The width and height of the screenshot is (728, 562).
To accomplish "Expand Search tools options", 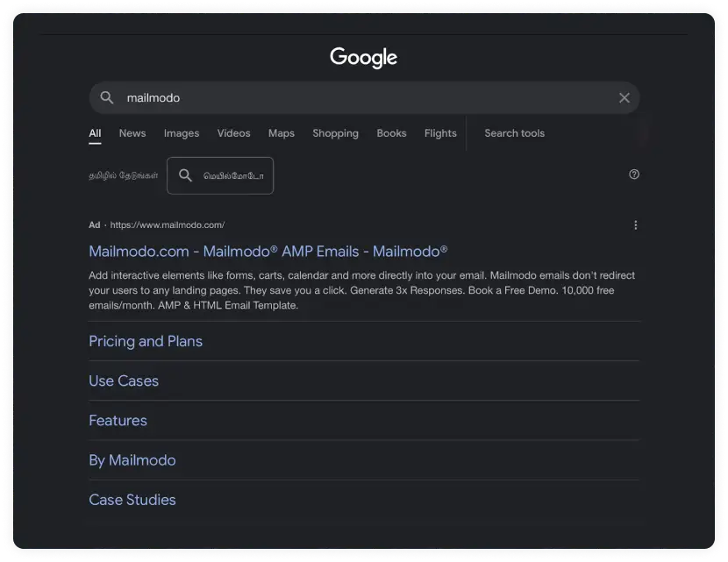I will [x=514, y=133].
